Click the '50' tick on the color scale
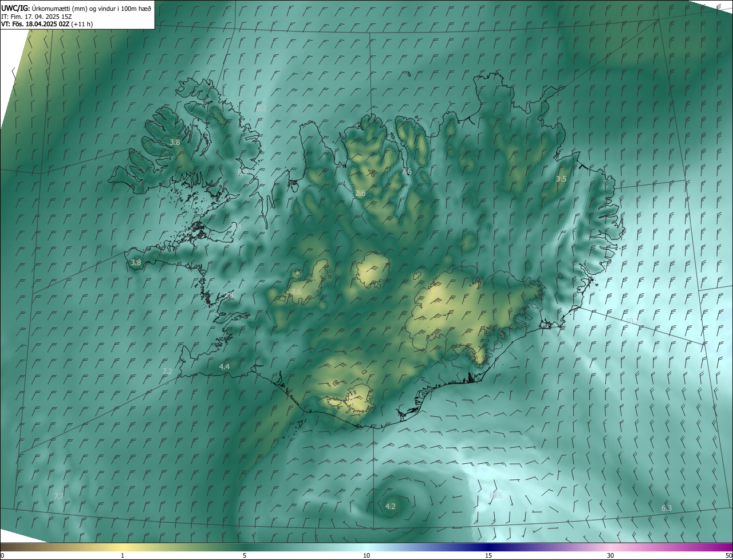This screenshot has height=560, width=733. pos(728,555)
